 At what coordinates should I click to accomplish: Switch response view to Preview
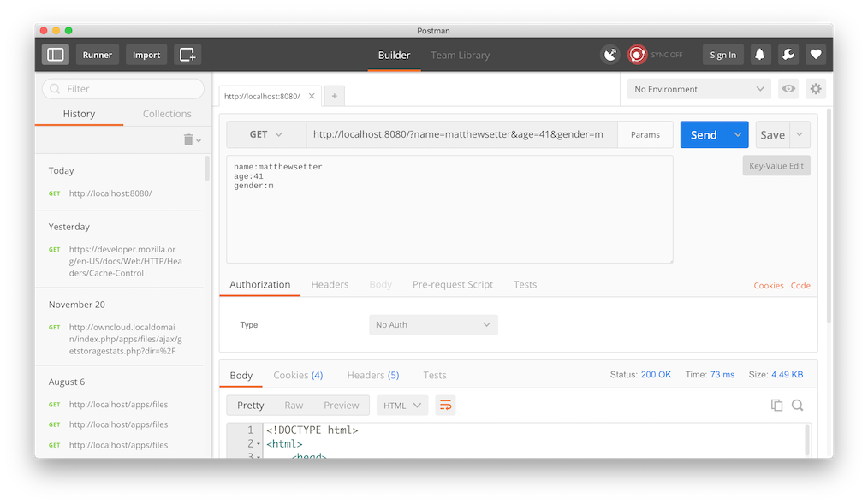tap(341, 406)
